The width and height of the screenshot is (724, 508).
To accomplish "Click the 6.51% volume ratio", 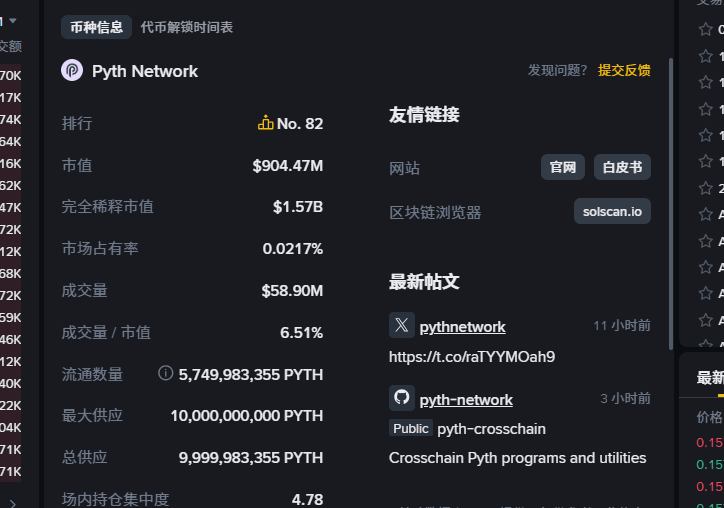I will [302, 333].
